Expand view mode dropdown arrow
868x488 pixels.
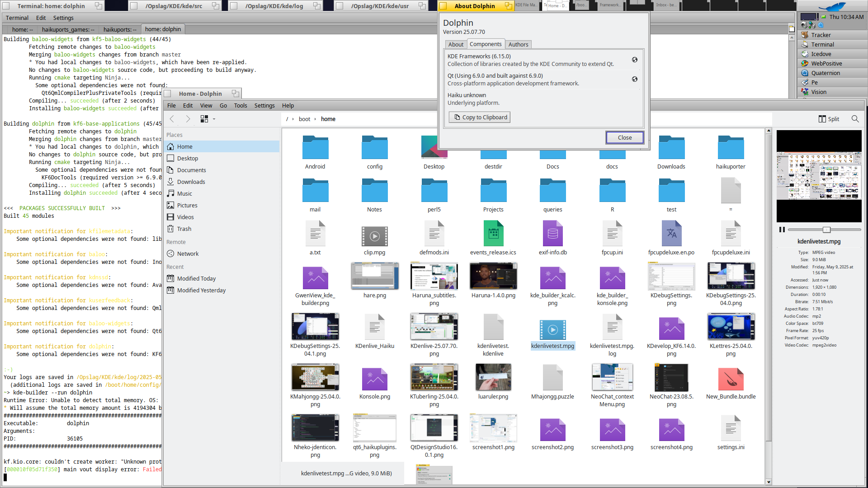(x=214, y=119)
